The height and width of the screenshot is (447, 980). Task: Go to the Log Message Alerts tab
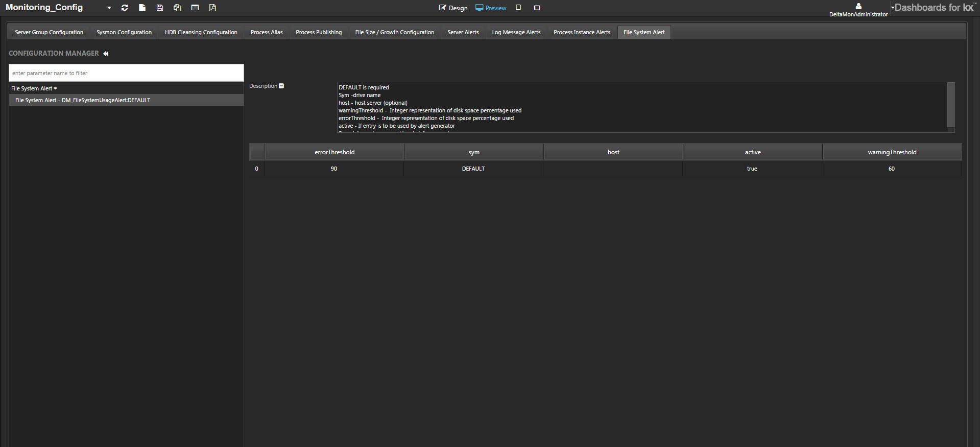(x=516, y=32)
